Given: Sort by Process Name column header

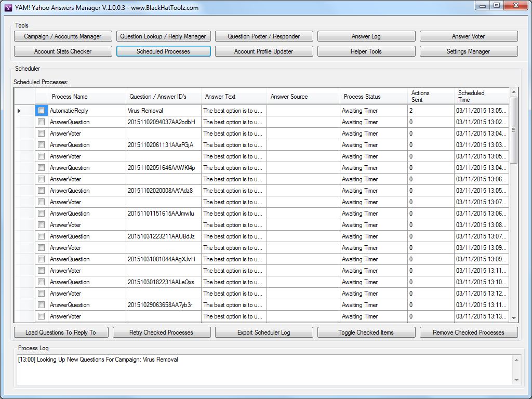Looking at the screenshot, I should [87, 96].
